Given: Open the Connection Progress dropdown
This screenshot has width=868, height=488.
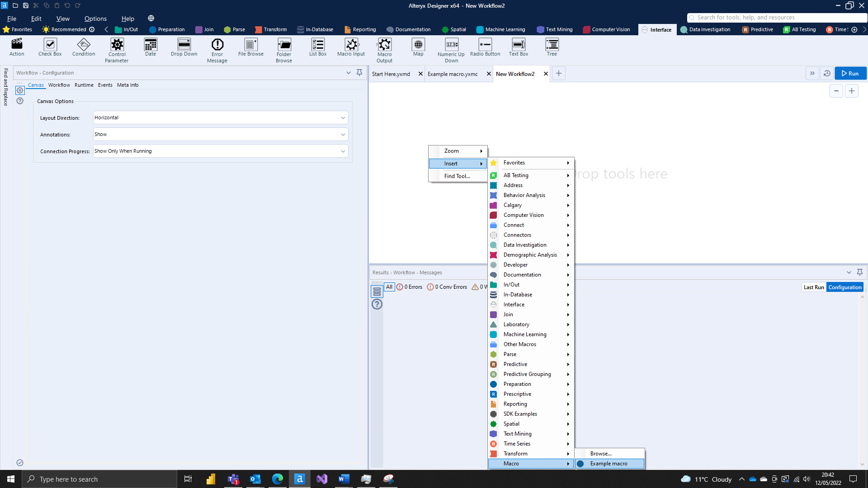Looking at the screenshot, I should [220, 151].
